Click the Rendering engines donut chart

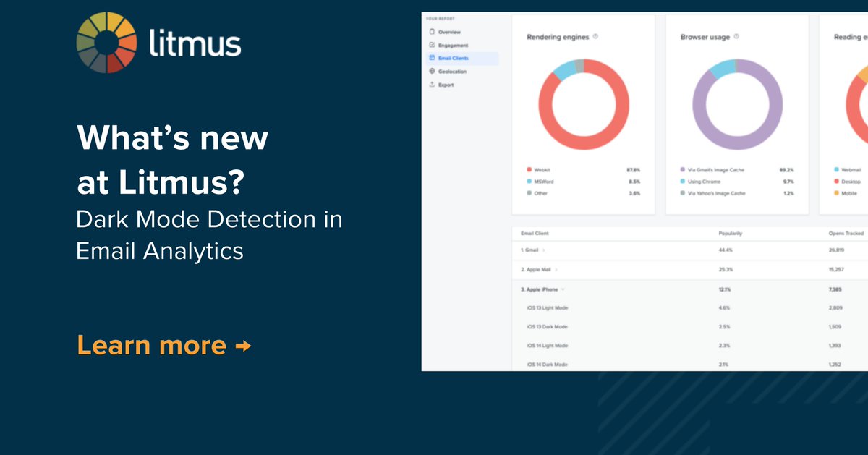583,105
